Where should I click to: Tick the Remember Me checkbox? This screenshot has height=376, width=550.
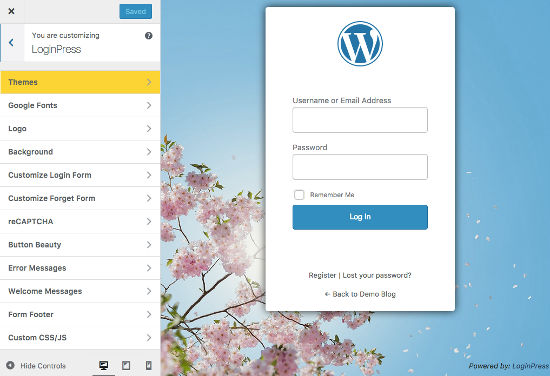click(299, 195)
